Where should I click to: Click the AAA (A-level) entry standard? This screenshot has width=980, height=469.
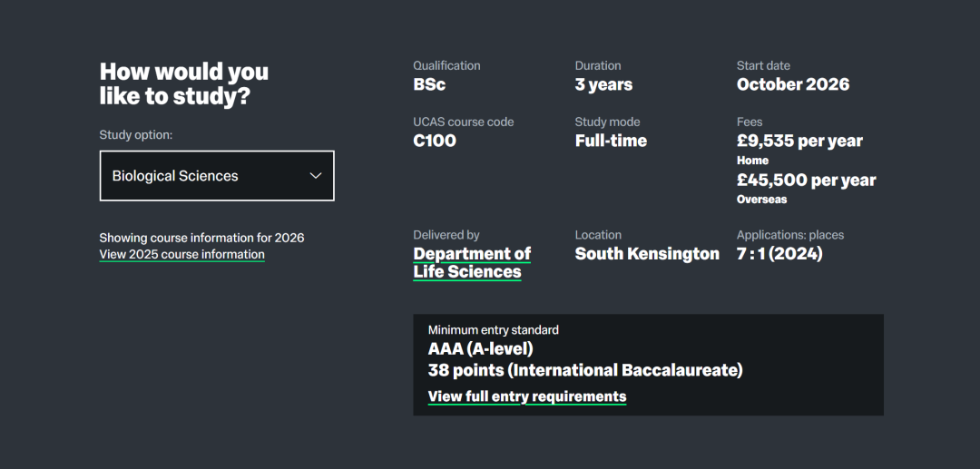click(480, 348)
